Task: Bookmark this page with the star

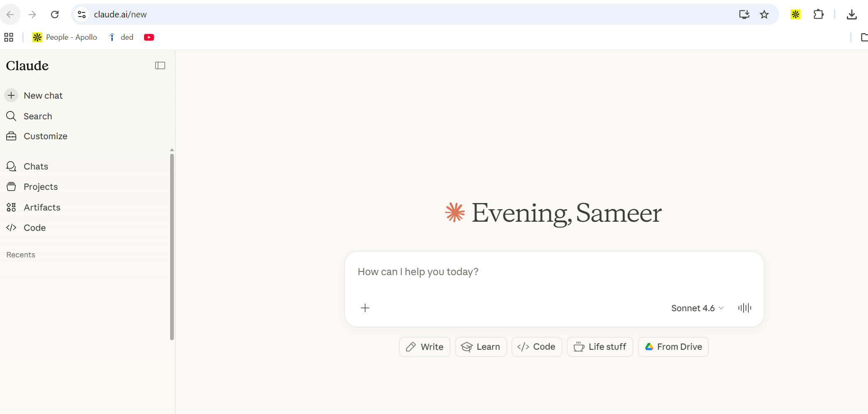Action: click(764, 15)
